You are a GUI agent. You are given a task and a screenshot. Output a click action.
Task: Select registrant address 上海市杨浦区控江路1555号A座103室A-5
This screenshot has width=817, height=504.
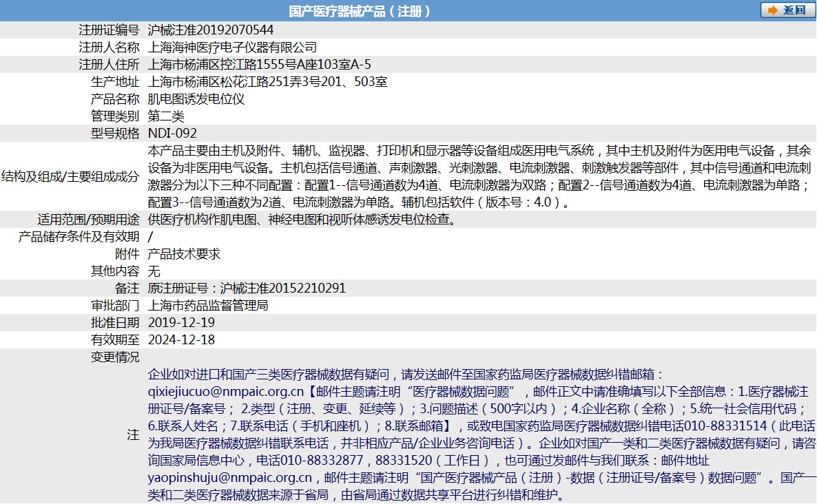260,65
